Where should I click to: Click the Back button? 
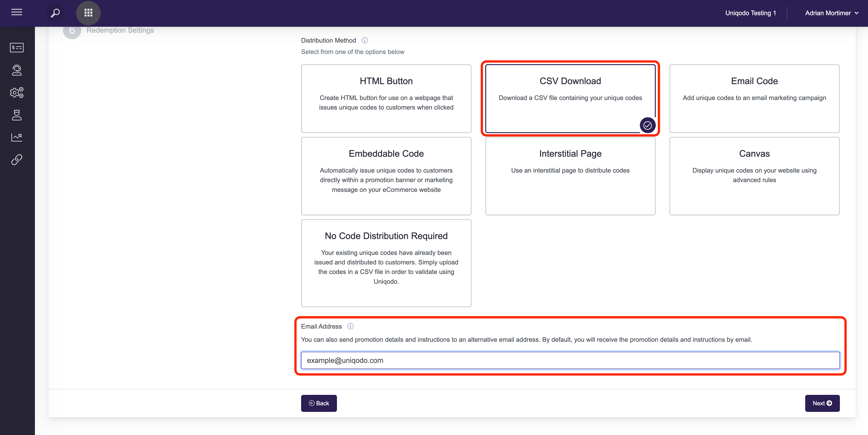[319, 403]
